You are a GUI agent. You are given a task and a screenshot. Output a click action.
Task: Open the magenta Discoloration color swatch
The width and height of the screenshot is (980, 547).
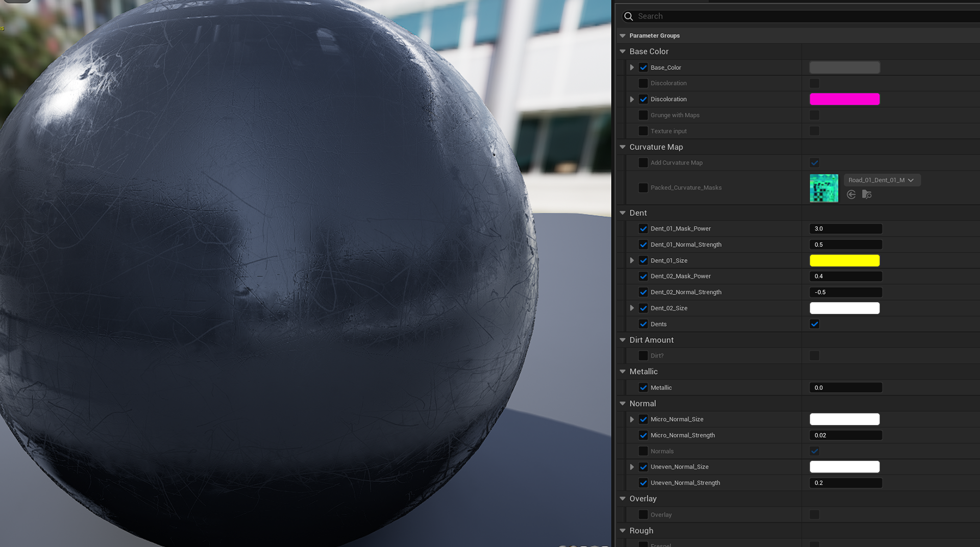(x=844, y=99)
